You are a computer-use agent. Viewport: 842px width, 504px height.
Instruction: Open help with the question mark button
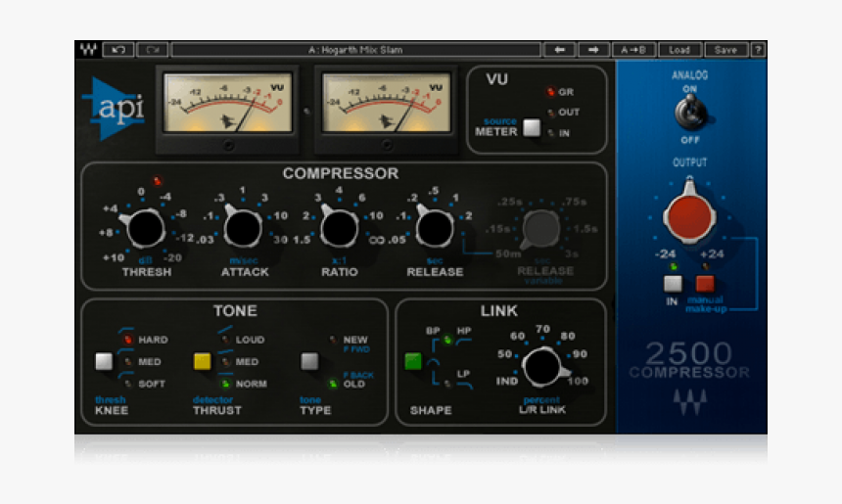(x=758, y=50)
